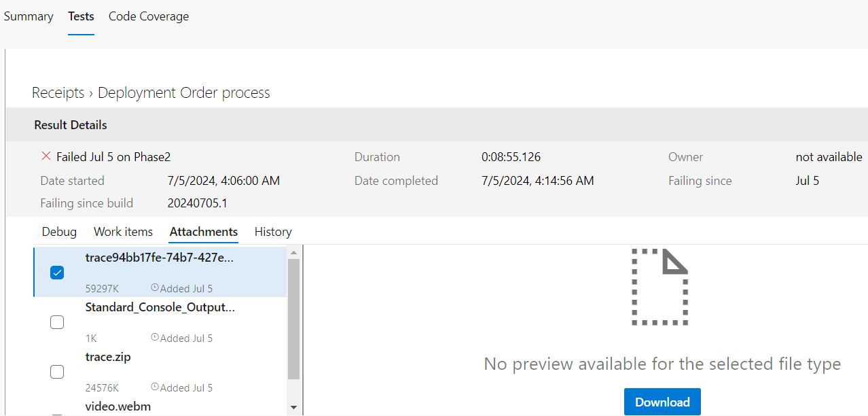Switch to the Summary tab
This screenshot has width=868, height=416.
29,16
